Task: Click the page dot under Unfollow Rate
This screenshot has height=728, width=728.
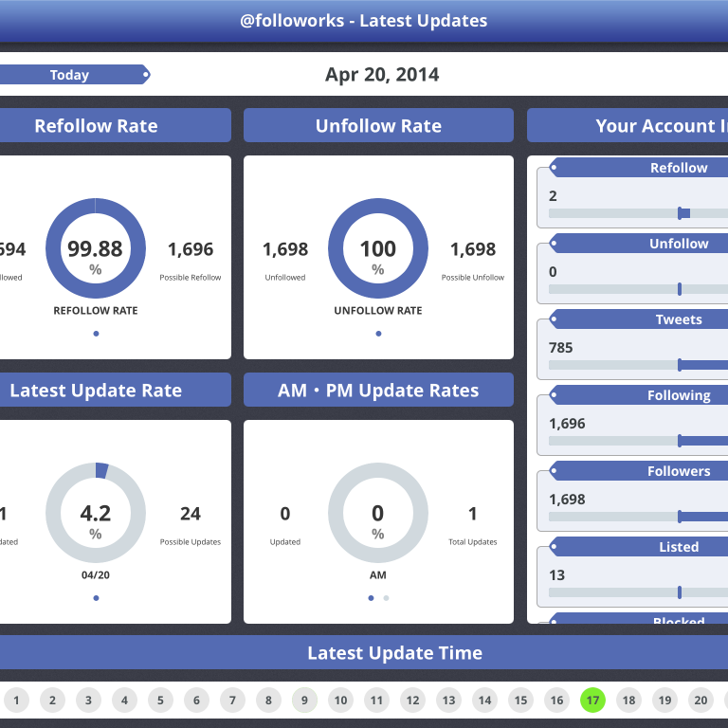Action: tap(378, 334)
